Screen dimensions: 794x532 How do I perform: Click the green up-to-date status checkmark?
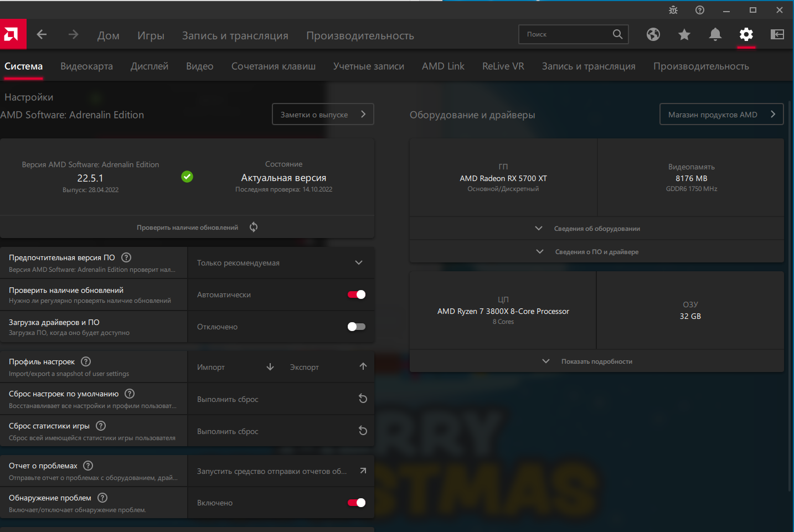(187, 177)
